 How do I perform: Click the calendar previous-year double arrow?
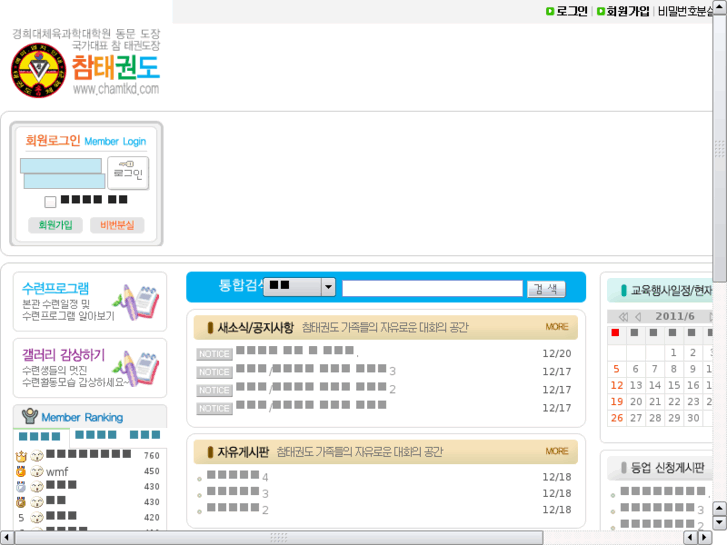click(x=623, y=317)
